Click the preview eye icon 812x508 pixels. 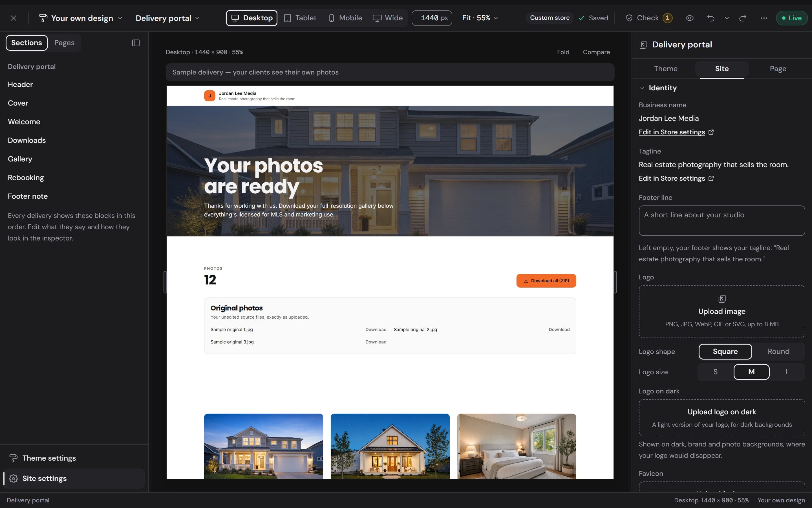click(690, 18)
